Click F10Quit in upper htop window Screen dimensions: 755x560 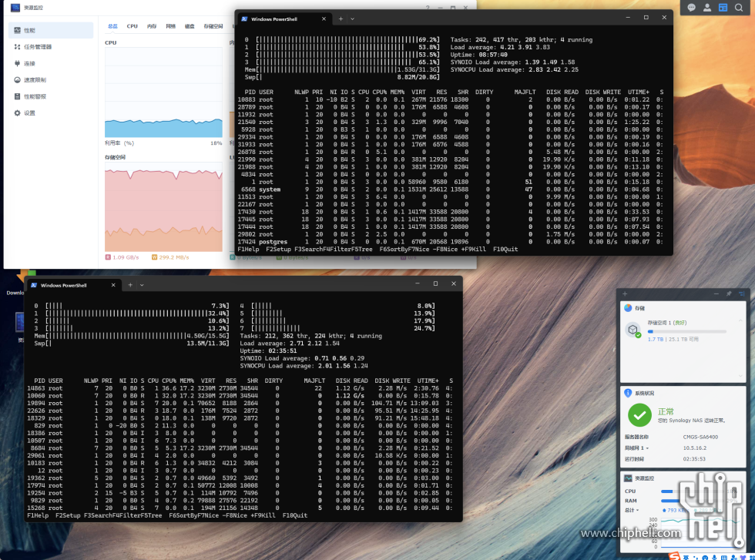click(505, 250)
